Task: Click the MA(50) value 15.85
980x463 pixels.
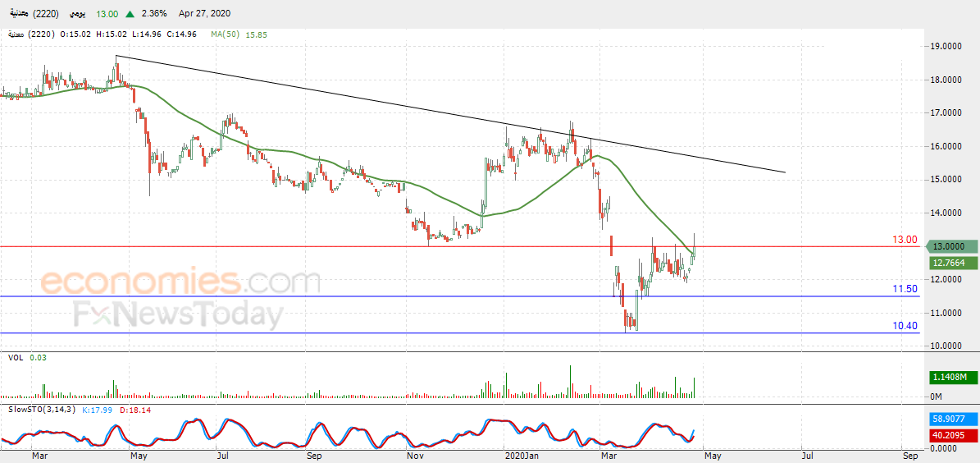Action: pyautogui.click(x=257, y=35)
